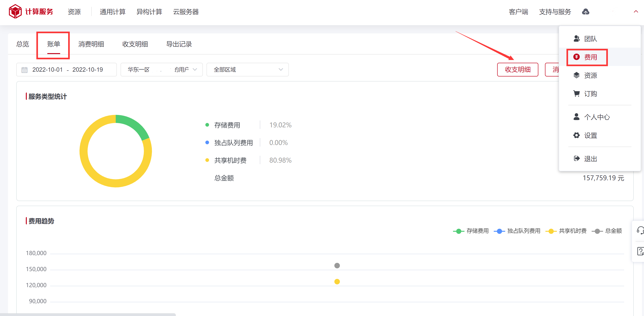Click the 19.02% percentage value
The height and width of the screenshot is (316, 644).
click(280, 125)
